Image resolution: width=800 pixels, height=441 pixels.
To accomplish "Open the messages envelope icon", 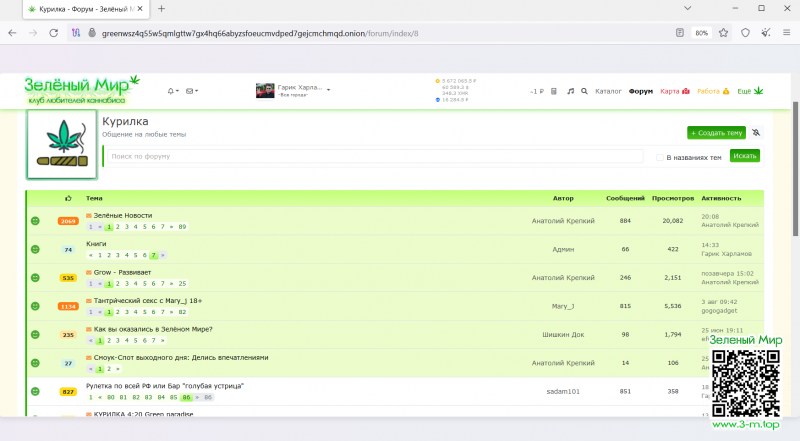I will click(191, 91).
